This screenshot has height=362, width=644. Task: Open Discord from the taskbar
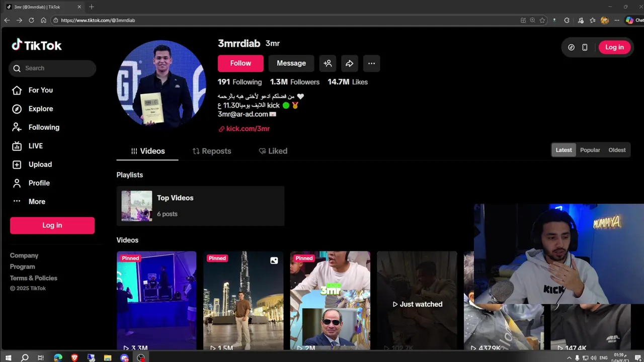[124, 358]
